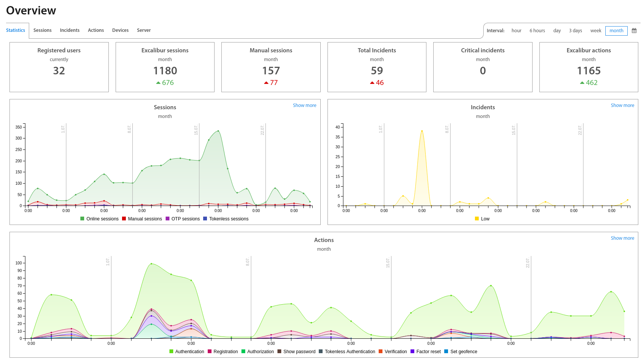
Task: Click Show more on Incidents chart
Action: tap(622, 105)
